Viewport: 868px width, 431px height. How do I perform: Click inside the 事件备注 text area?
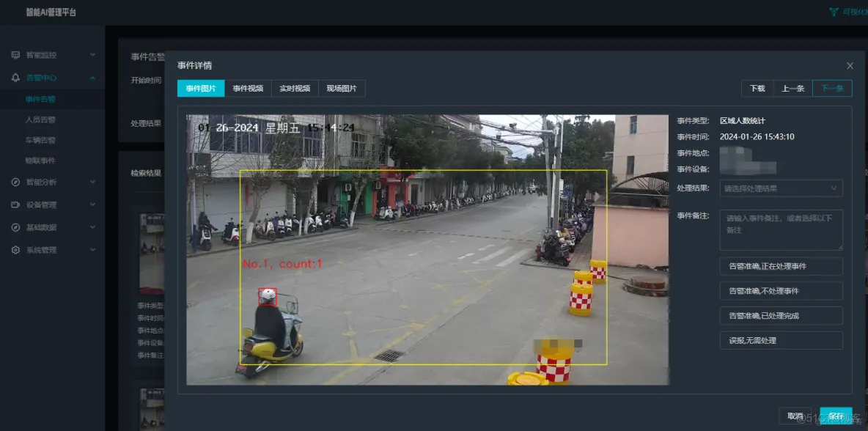click(781, 229)
